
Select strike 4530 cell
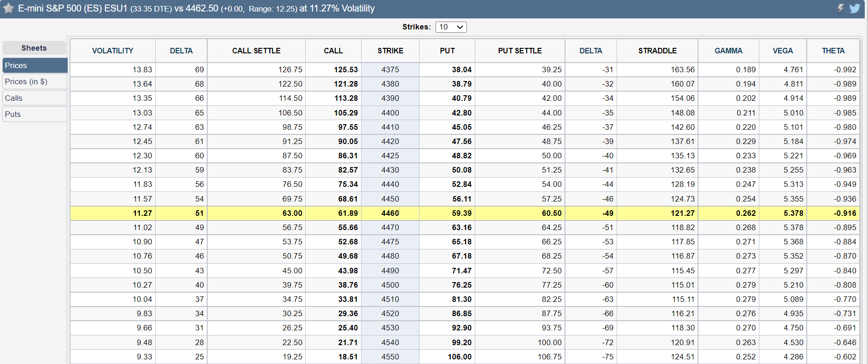point(390,328)
